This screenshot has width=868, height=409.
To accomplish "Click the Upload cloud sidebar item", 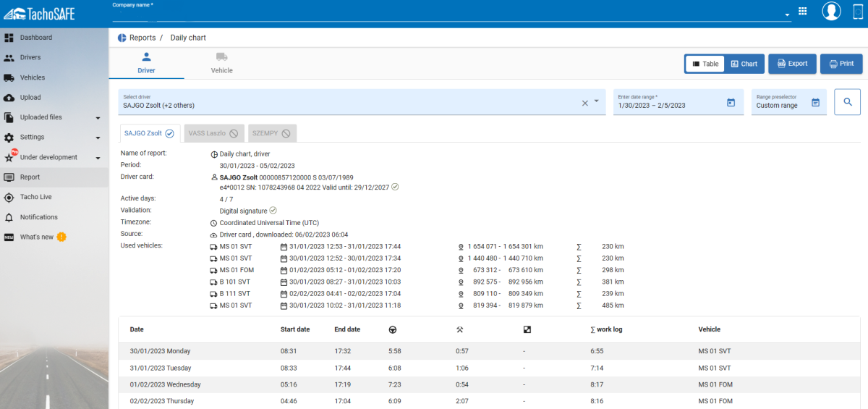I will tap(30, 97).
